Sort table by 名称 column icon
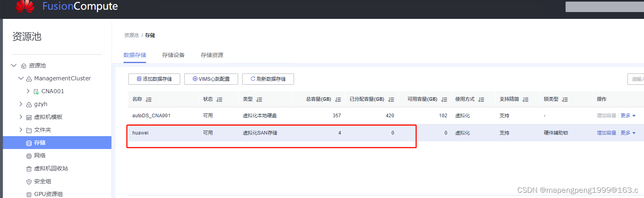This screenshot has width=644, height=198. tap(148, 100)
